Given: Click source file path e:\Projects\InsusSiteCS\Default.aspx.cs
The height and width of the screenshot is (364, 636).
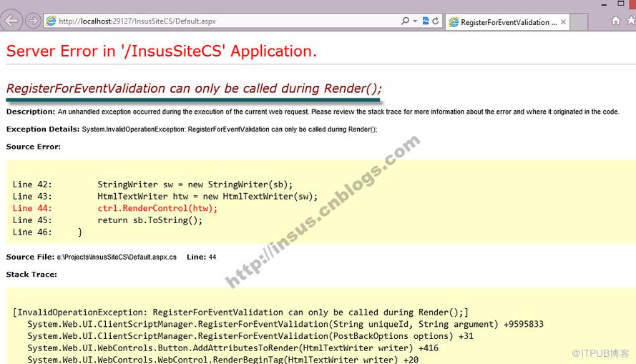Looking at the screenshot, I should (117, 257).
